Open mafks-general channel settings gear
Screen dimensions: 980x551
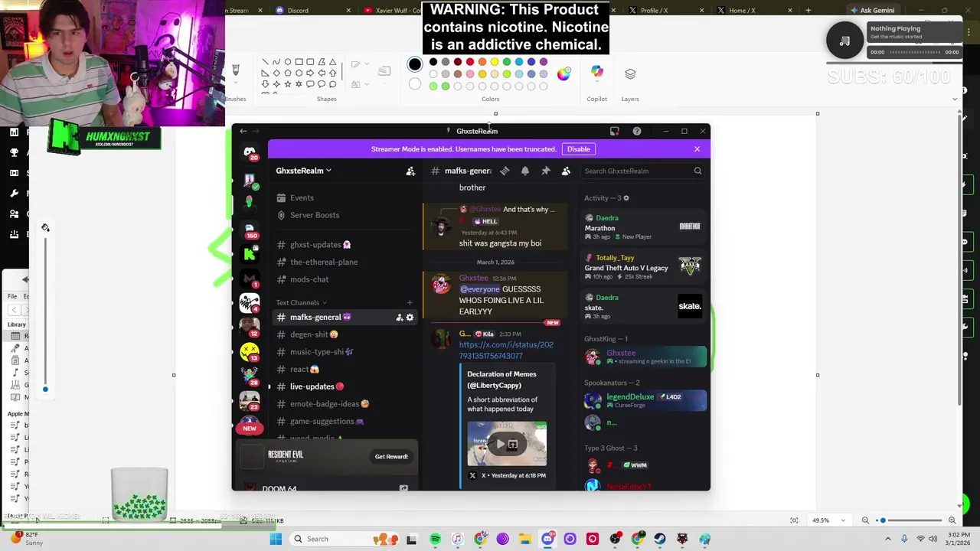410,317
